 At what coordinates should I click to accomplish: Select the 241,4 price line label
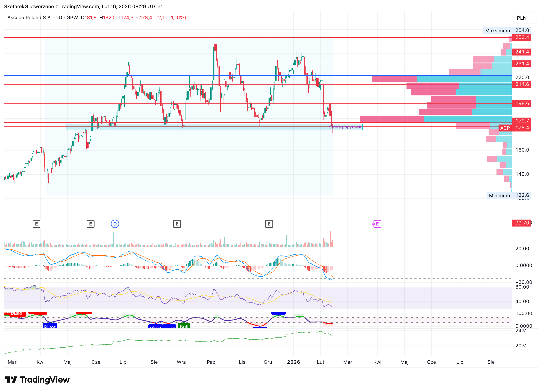click(522, 52)
